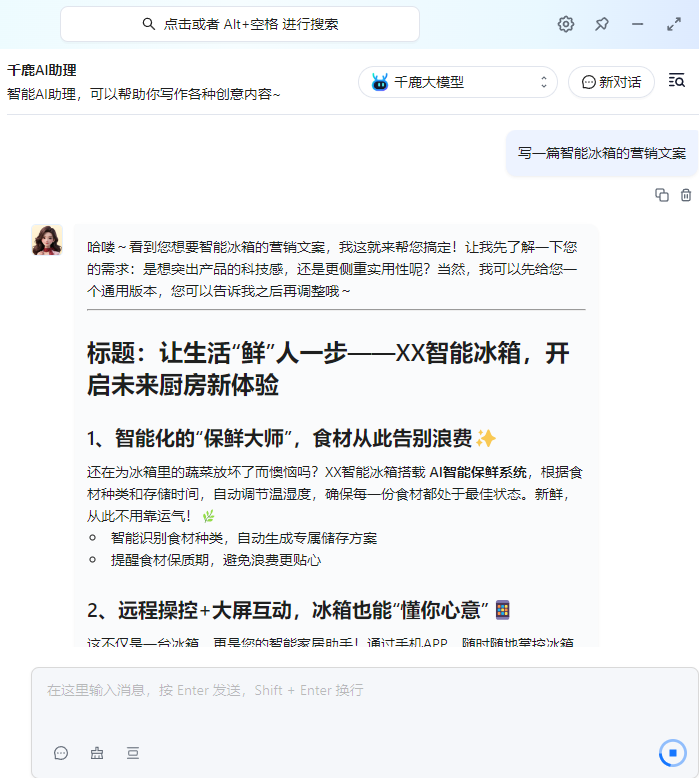Screen dimensions: 699x778
Task: Copy the user message with copy icon
Action: point(661,195)
